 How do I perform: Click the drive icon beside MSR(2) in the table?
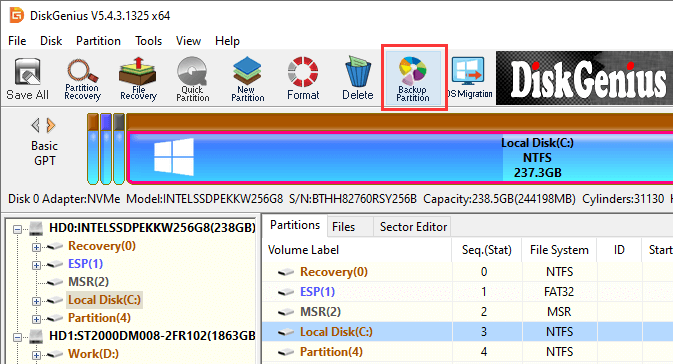pyautogui.click(x=286, y=312)
